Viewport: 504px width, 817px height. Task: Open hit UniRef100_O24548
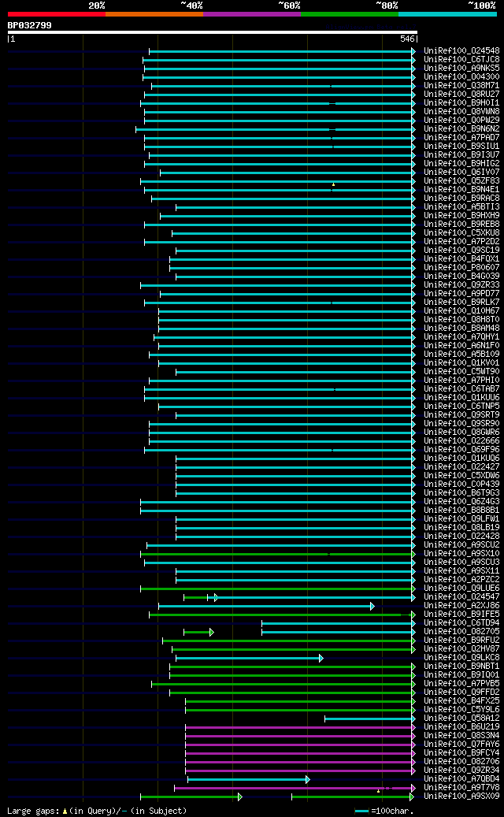coord(461,51)
